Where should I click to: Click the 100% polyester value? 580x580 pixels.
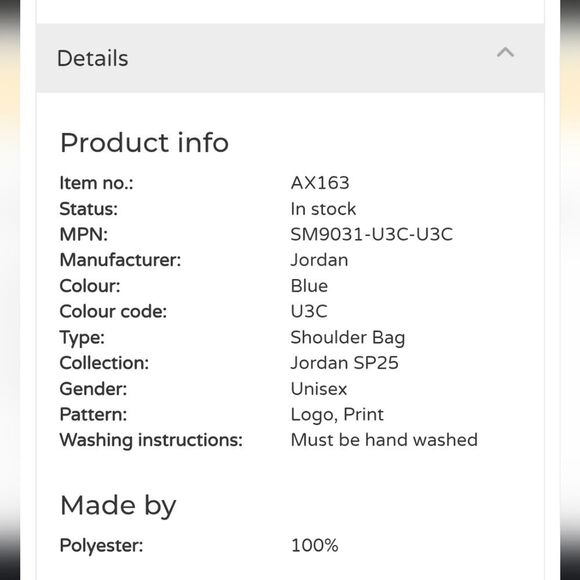(x=314, y=546)
